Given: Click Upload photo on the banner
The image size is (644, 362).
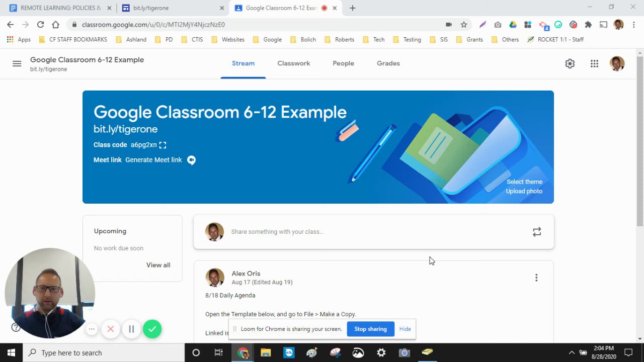Looking at the screenshot, I should 524,192.
